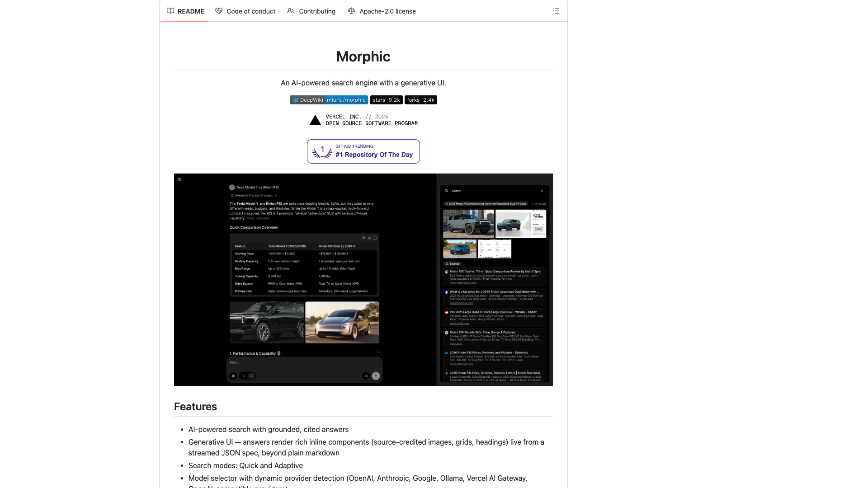Open GitHub Trending #1 Repository badge
Viewport: 868px width, 488px height.
tap(363, 151)
